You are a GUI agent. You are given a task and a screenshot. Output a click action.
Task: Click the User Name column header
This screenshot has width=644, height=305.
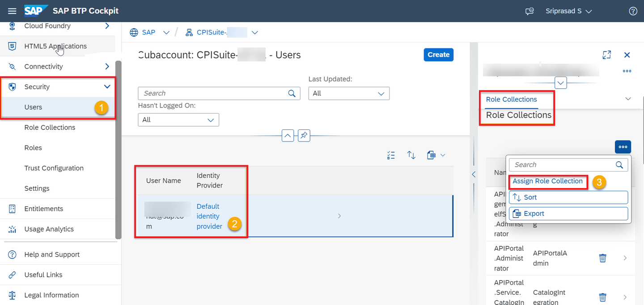pyautogui.click(x=164, y=180)
